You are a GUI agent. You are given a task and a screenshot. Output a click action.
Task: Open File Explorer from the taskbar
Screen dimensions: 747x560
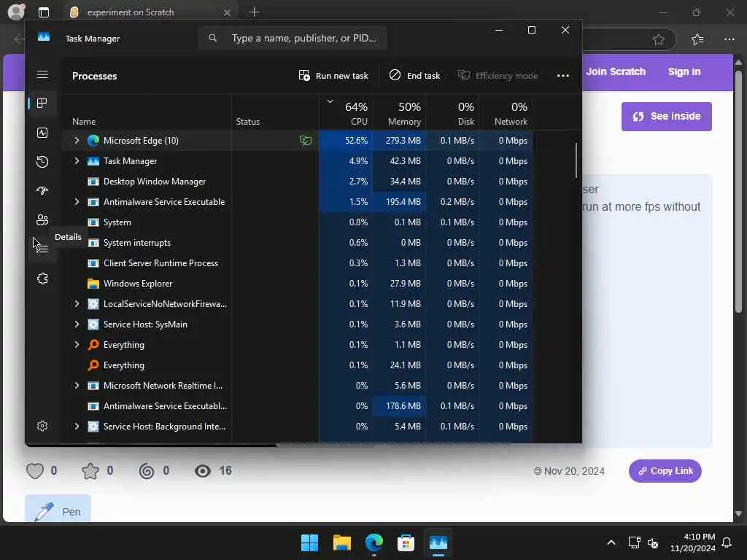click(x=341, y=542)
